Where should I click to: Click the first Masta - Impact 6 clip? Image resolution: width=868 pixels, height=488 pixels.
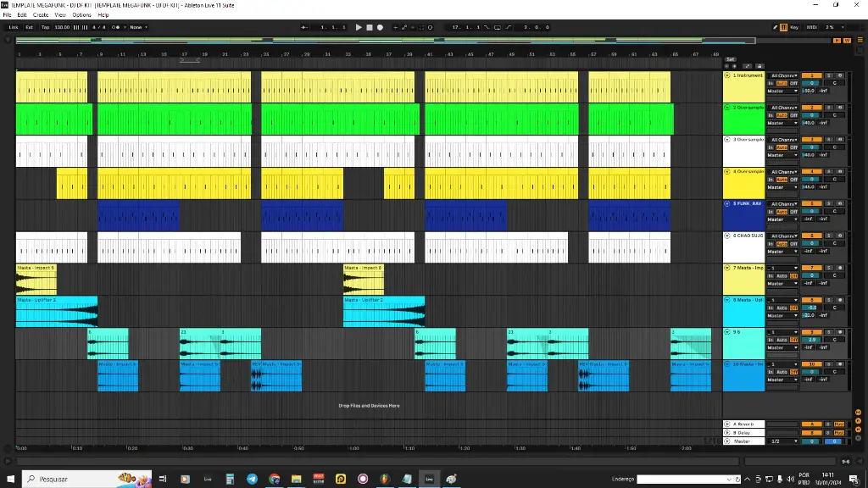click(x=36, y=280)
